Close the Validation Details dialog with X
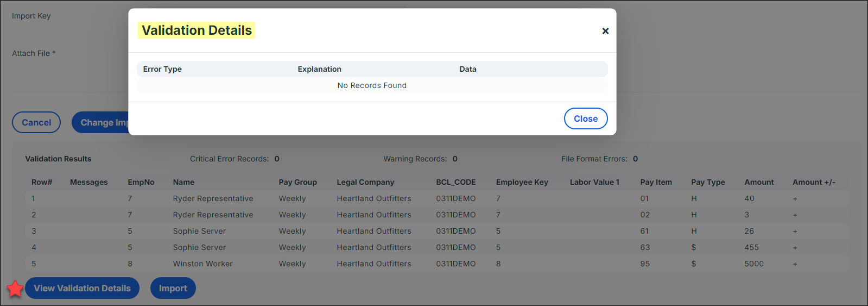Viewport: 868px width, 306px height. 605,31
